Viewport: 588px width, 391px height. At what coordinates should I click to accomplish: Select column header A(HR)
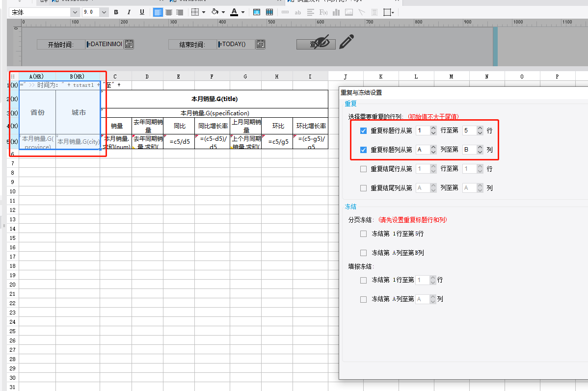(x=36, y=77)
